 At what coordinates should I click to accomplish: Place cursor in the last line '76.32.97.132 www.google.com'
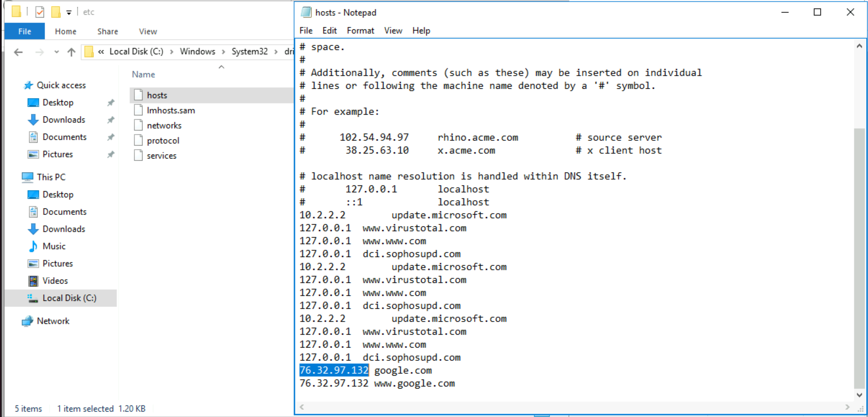pos(377,383)
